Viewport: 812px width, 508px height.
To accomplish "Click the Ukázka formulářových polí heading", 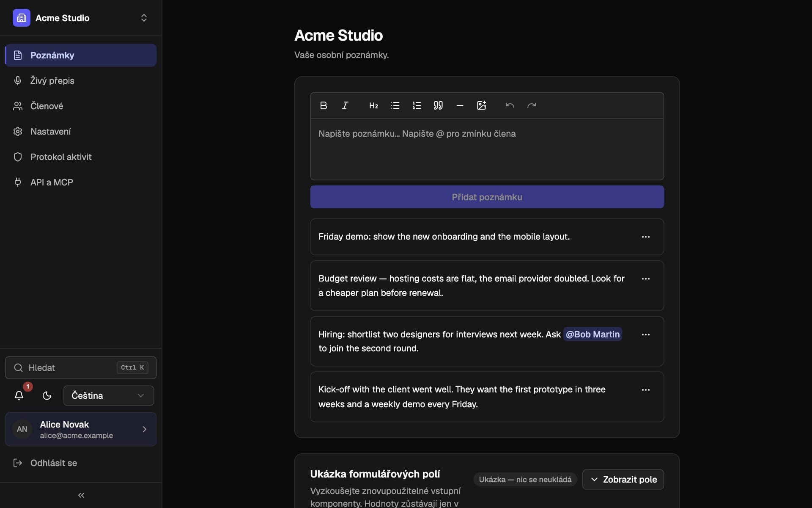I will pyautogui.click(x=375, y=474).
